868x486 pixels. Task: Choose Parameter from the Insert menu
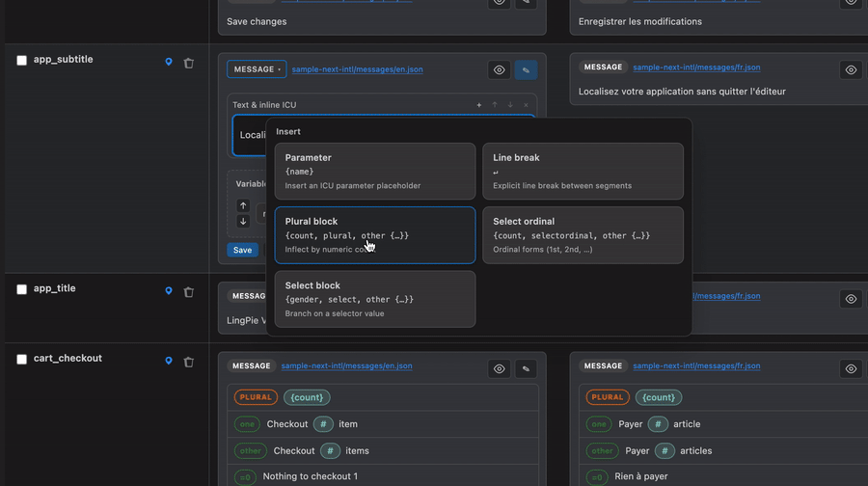click(375, 172)
